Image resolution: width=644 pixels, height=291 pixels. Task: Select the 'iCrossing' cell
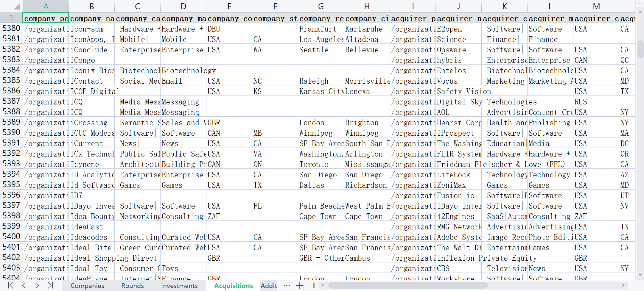point(92,123)
